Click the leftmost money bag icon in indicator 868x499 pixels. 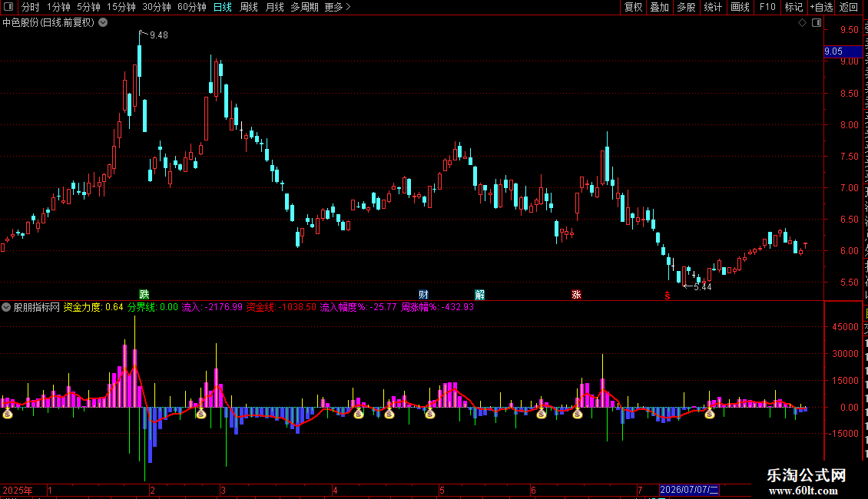(x=7, y=413)
